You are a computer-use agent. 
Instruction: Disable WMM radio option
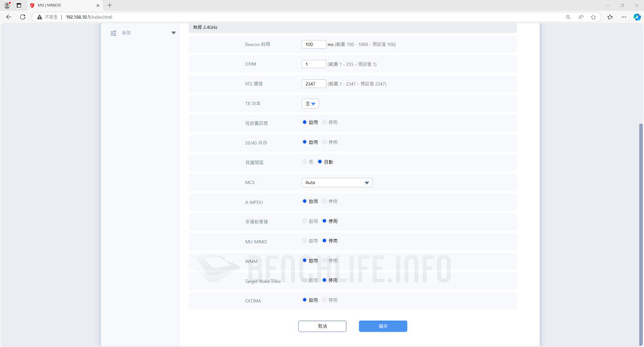coord(325,260)
